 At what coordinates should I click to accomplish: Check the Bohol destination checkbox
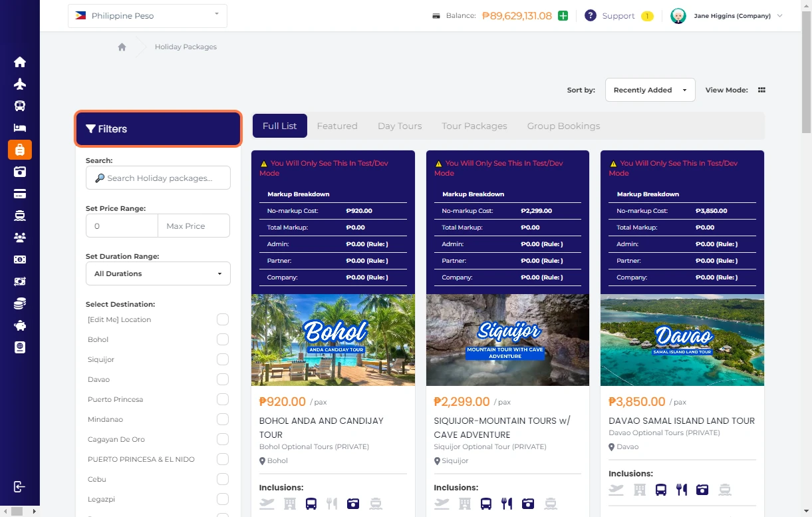(x=223, y=339)
